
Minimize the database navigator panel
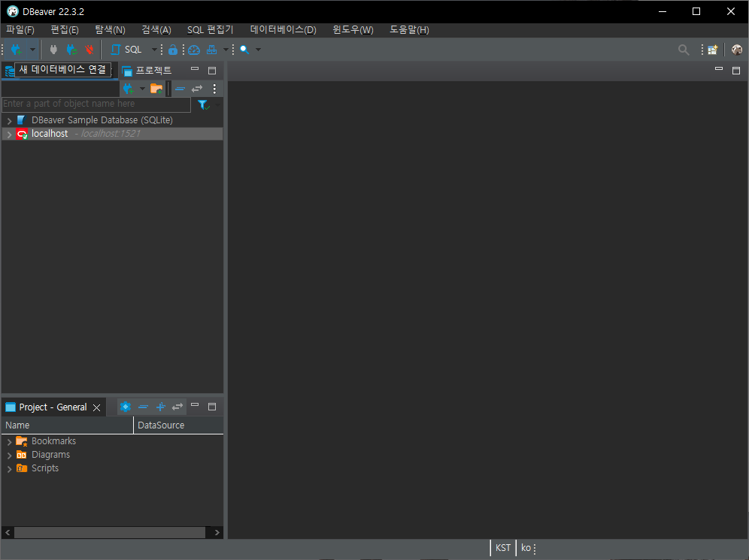(x=195, y=70)
